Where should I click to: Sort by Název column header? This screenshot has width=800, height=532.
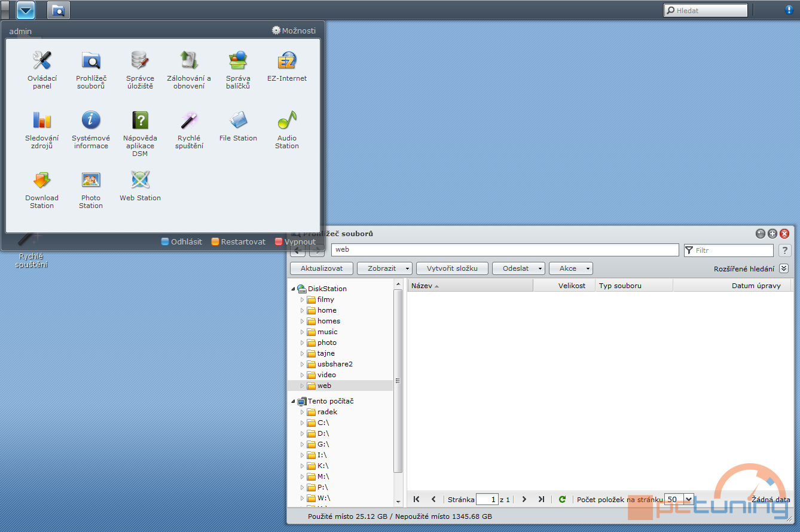point(470,286)
